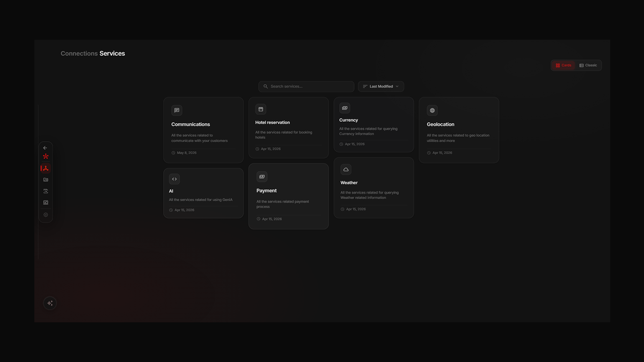Click "geo location utilities and more" description
644x362 pixels.
457,138
